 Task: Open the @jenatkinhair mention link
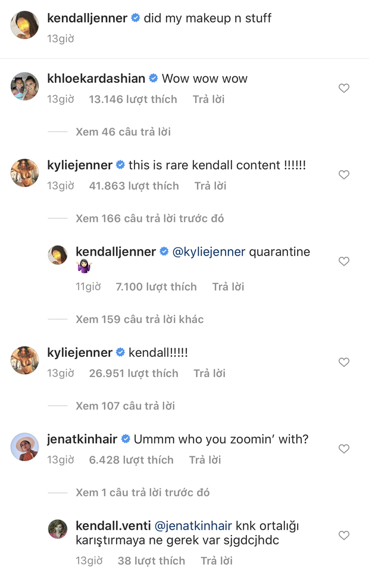tap(193, 526)
